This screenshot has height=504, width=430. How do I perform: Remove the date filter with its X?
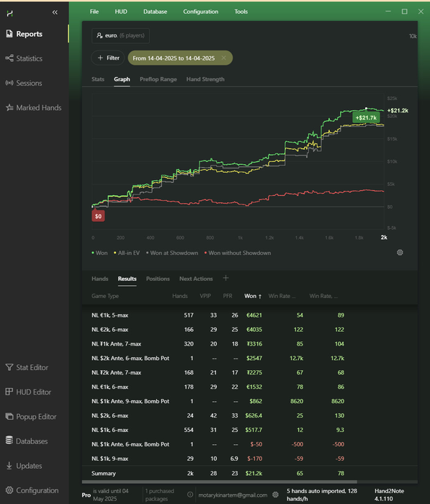coord(224,58)
